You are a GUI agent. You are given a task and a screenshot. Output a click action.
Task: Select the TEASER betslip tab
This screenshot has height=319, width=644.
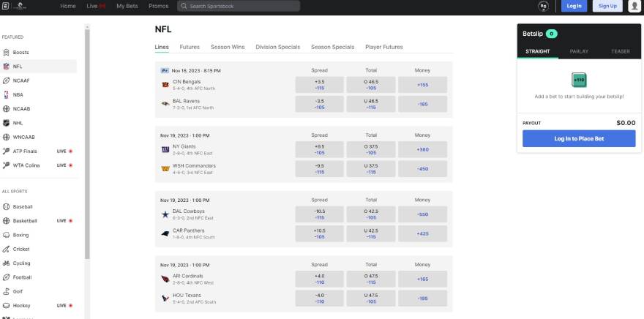click(x=620, y=51)
